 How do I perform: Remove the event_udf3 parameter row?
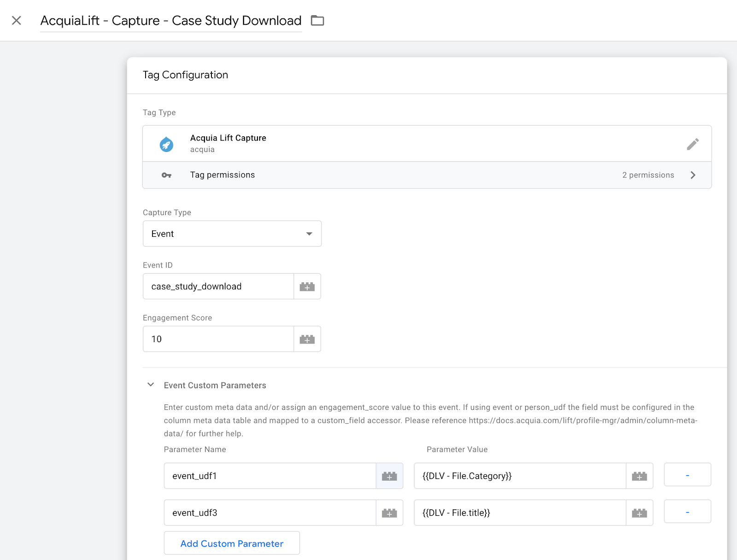[687, 511]
